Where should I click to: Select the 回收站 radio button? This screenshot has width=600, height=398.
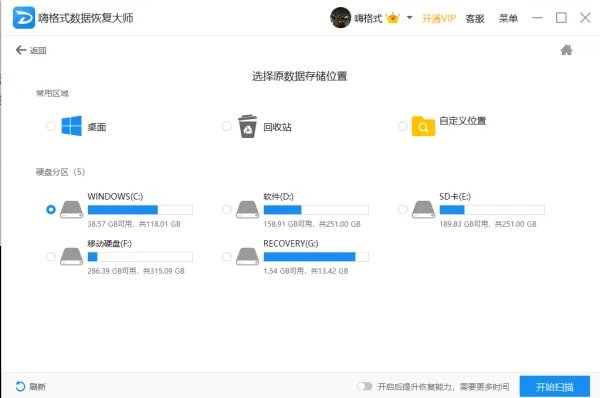tap(227, 126)
